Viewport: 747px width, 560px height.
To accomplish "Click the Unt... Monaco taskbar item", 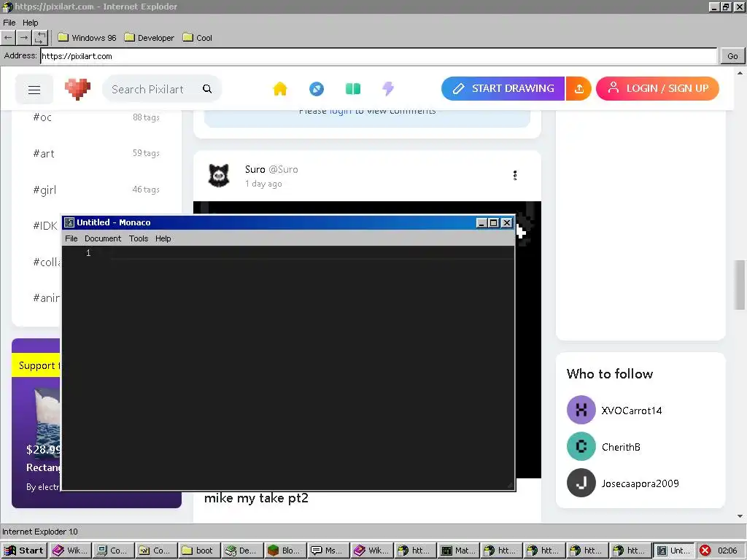I will 673,551.
